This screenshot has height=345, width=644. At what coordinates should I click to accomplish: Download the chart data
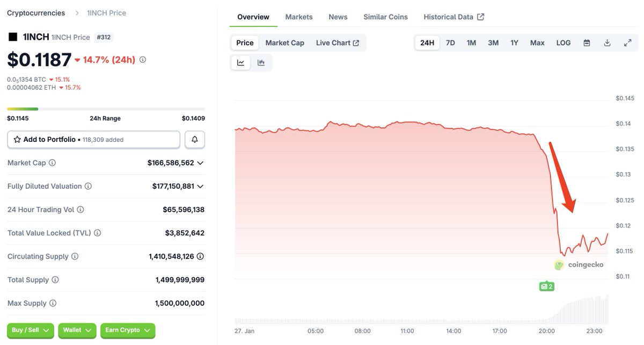tap(607, 43)
